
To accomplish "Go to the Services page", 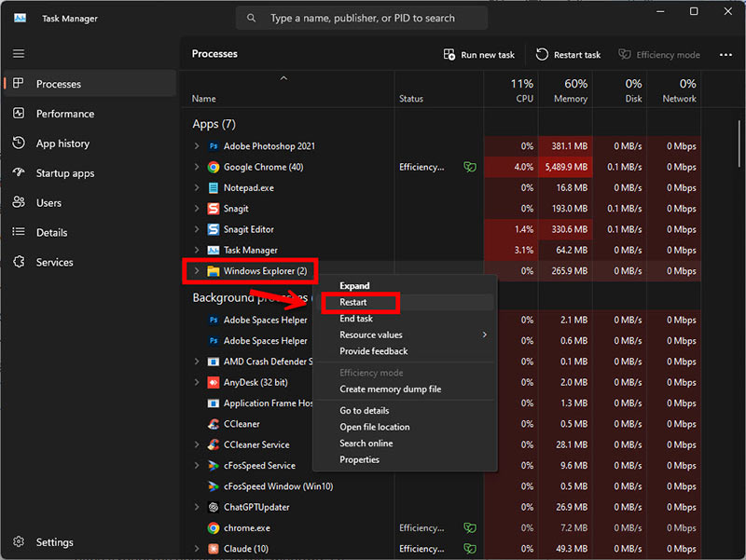I will point(90,262).
